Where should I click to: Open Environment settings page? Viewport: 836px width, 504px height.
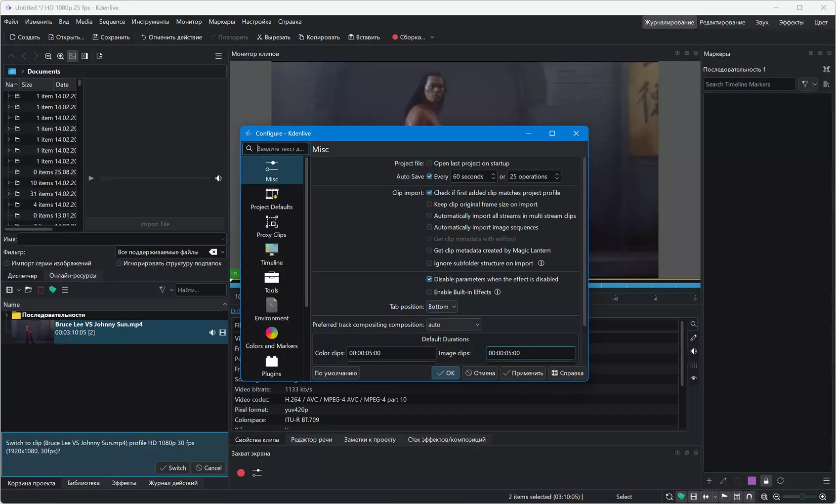pyautogui.click(x=272, y=310)
